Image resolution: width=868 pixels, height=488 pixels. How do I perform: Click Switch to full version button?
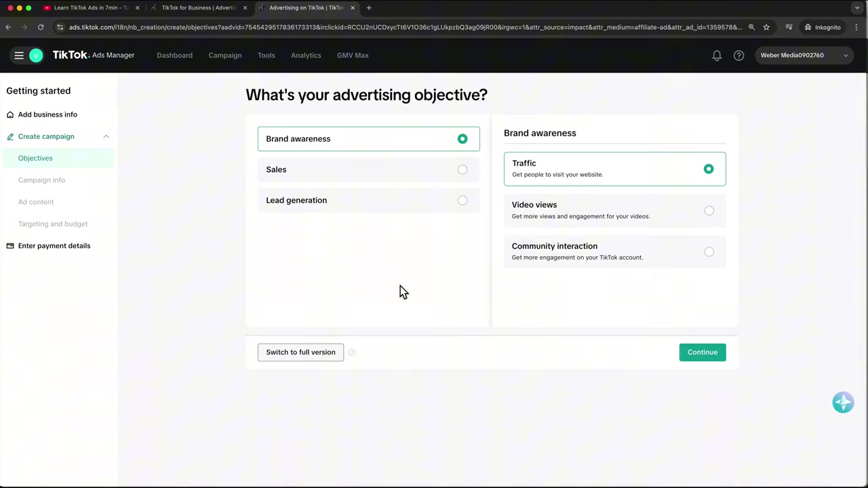(300, 352)
